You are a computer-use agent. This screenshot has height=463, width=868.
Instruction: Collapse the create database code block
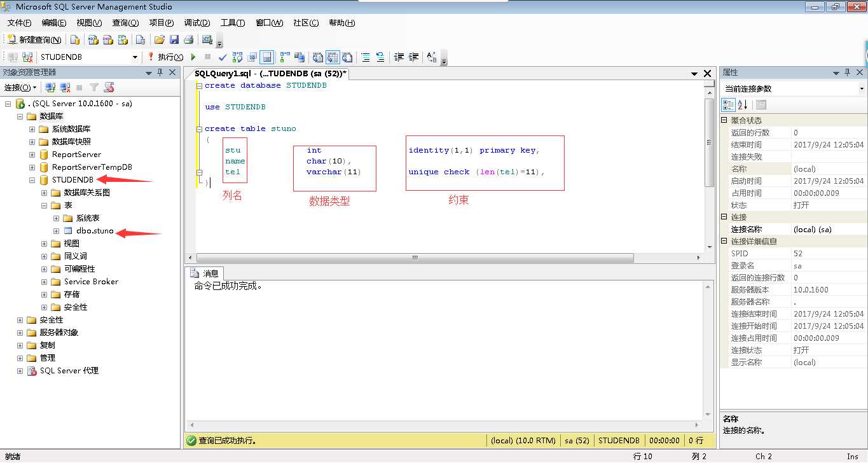click(x=200, y=86)
